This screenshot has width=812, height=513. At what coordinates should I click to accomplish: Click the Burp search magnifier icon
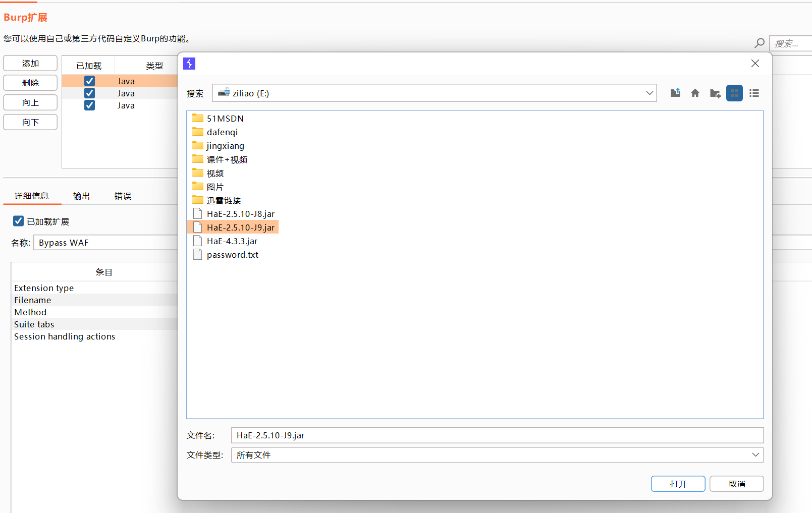[x=759, y=43]
